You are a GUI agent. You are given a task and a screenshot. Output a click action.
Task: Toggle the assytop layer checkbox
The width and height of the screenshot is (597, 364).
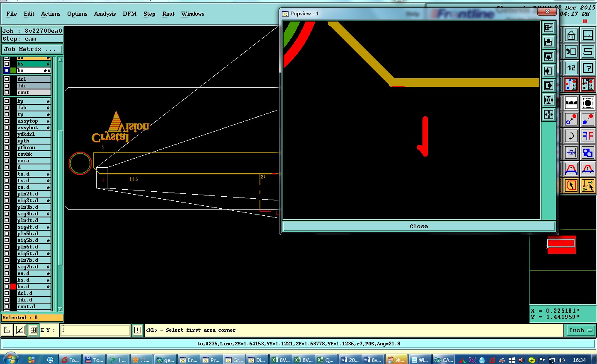coord(7,121)
